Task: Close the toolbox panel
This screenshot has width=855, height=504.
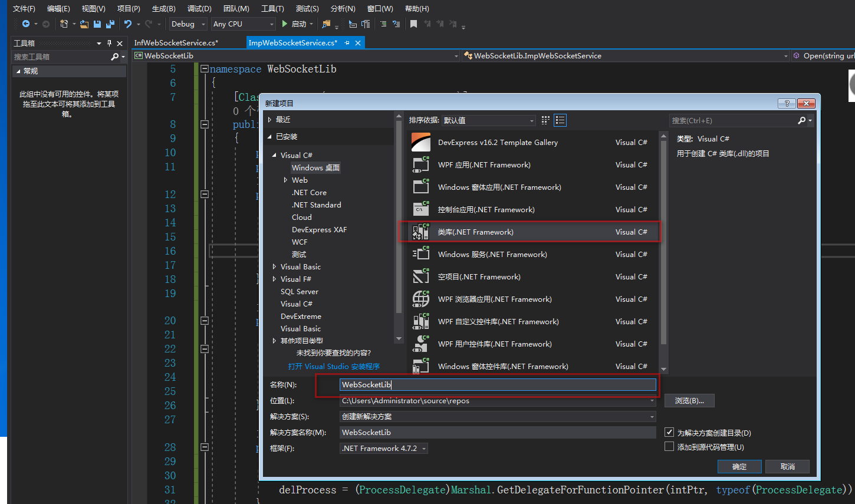Action: tap(120, 43)
